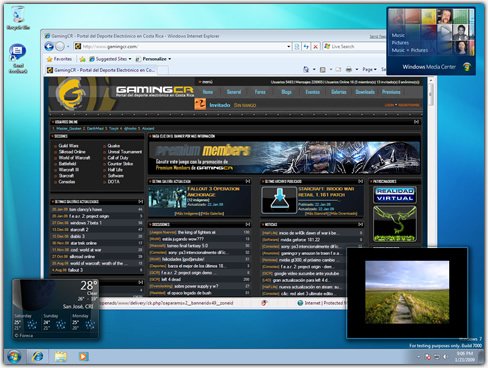
Task: Open the Eventos navigation link
Action: click(312, 92)
